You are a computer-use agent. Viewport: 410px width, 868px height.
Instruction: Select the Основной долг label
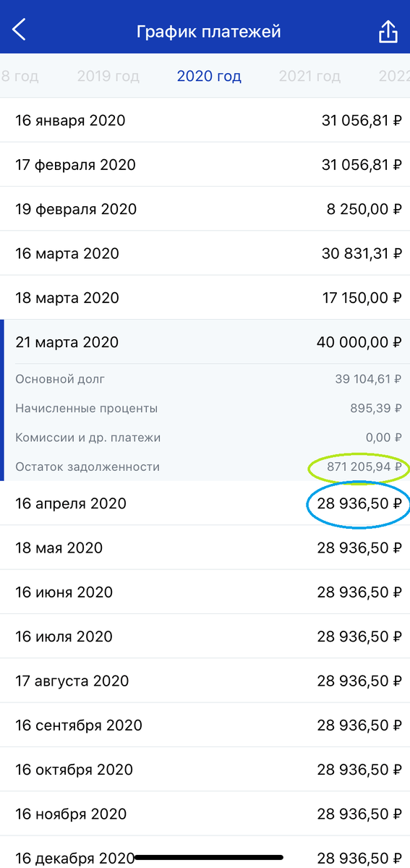pos(60,378)
